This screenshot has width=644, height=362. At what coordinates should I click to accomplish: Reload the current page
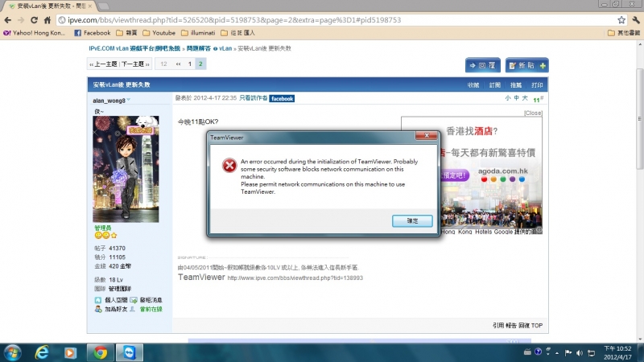pyautogui.click(x=34, y=20)
